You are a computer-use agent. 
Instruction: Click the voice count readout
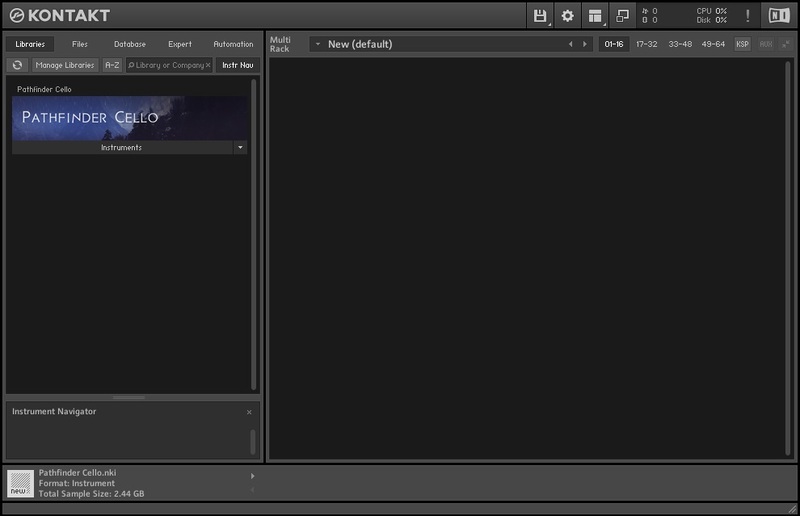point(649,11)
